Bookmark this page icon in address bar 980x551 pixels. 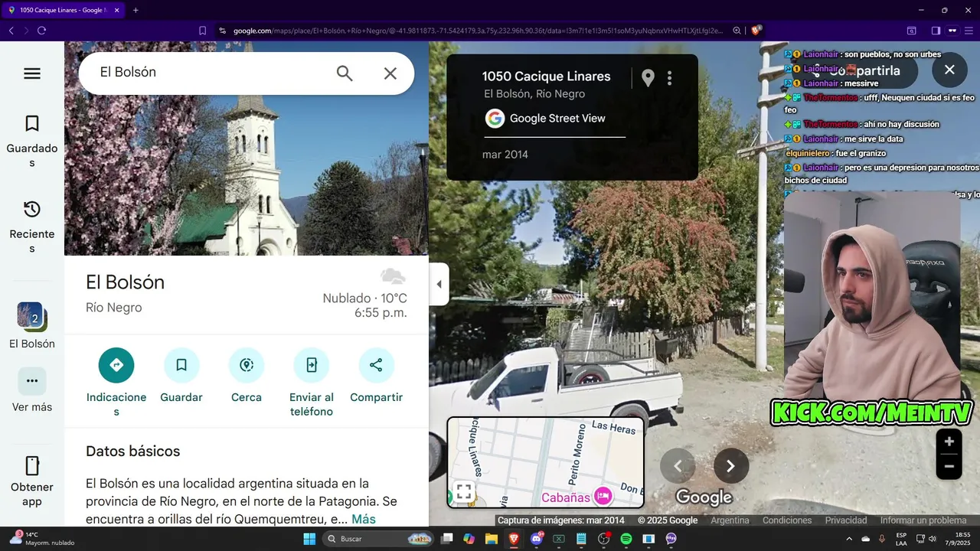pos(202,31)
